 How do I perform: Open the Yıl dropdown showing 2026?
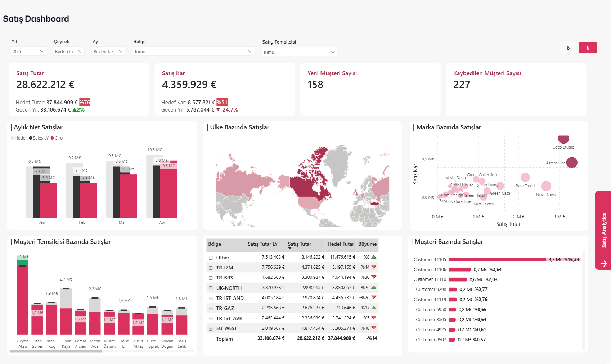(28, 51)
